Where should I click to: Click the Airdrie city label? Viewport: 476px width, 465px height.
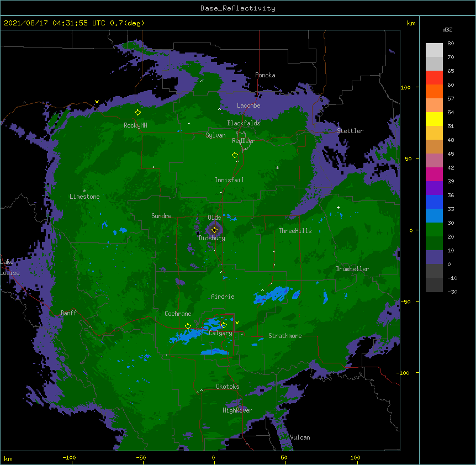[x=223, y=297]
